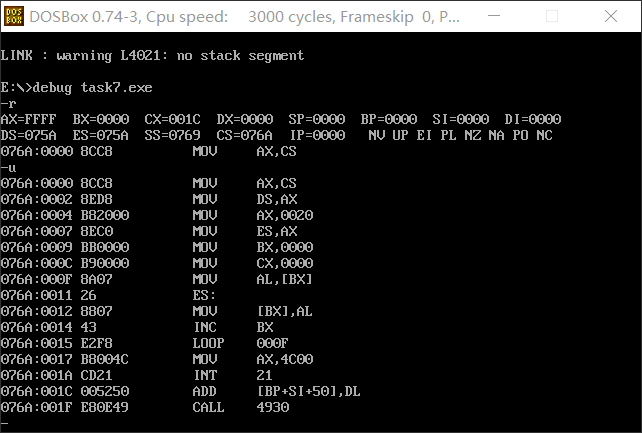Click 'MOV AX,0020' instruction
This screenshot has width=642, height=433.
pyautogui.click(x=253, y=216)
